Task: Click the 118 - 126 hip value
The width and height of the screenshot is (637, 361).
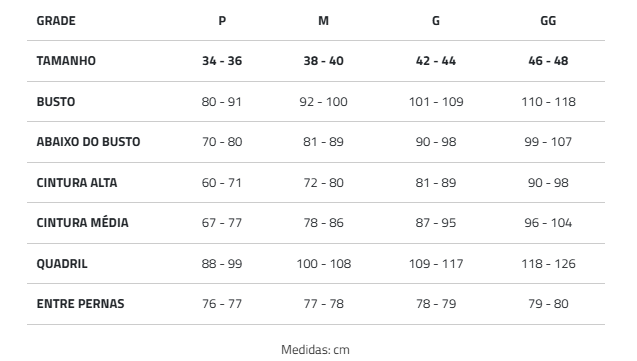Action: [548, 264]
